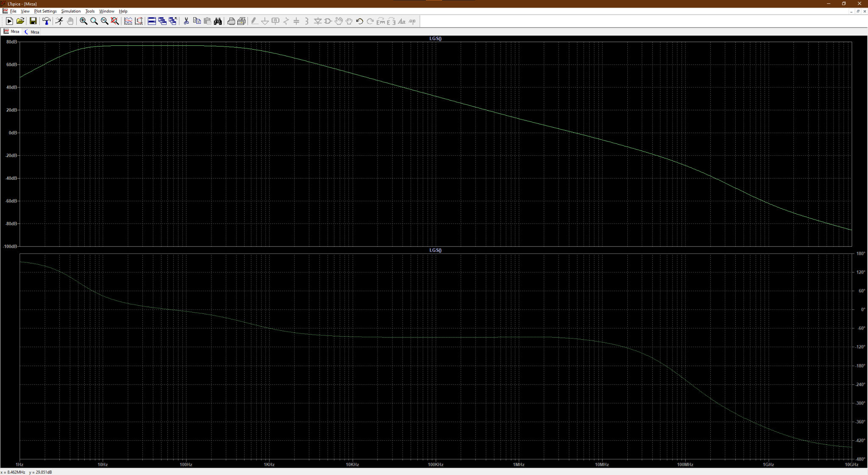Click the diode component icon
The width and height of the screenshot is (868, 475).
click(317, 21)
